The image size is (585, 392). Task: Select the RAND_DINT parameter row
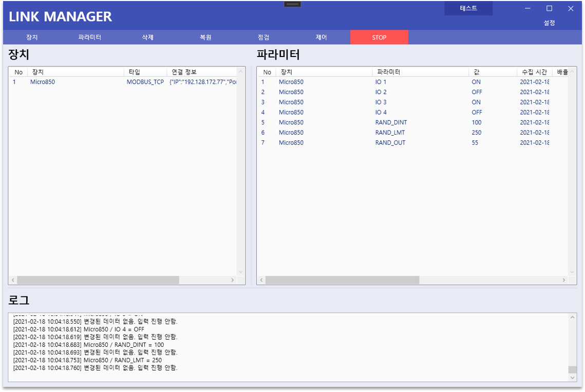(412, 122)
